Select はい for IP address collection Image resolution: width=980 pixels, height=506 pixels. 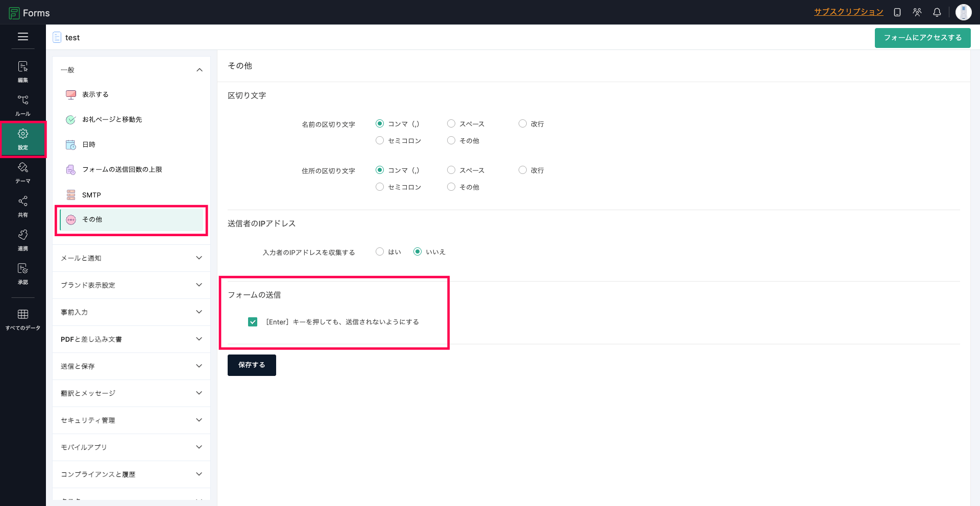click(x=380, y=251)
